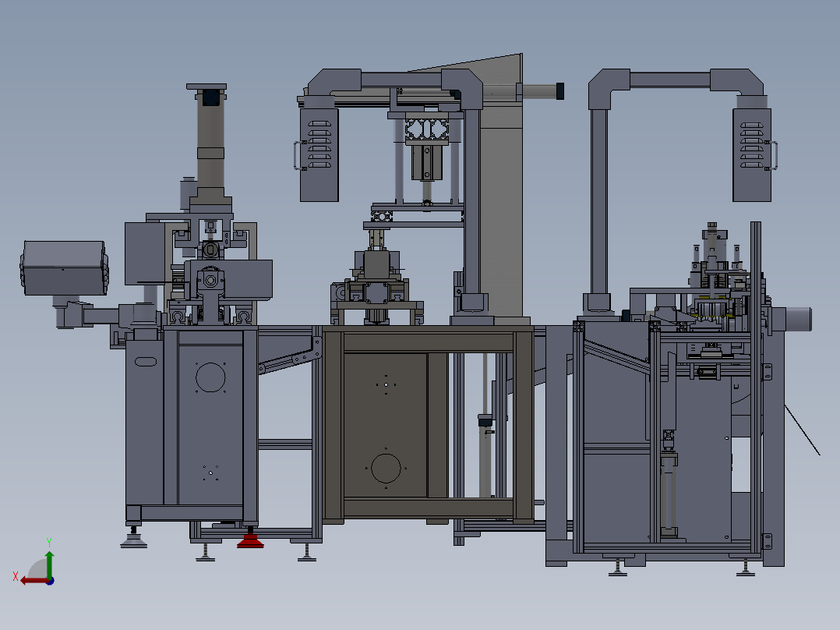Click the cylindrical motor on far right side
The image size is (840, 630).
tap(797, 319)
